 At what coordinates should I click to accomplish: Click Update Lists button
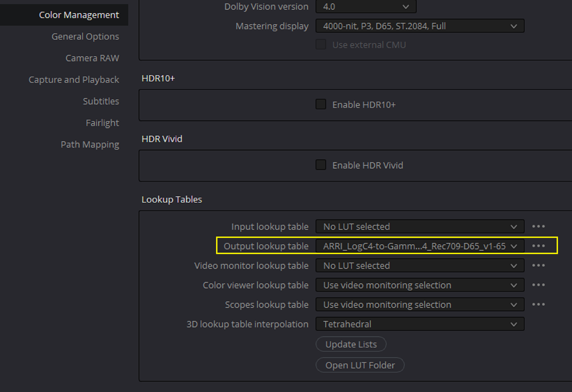(351, 344)
